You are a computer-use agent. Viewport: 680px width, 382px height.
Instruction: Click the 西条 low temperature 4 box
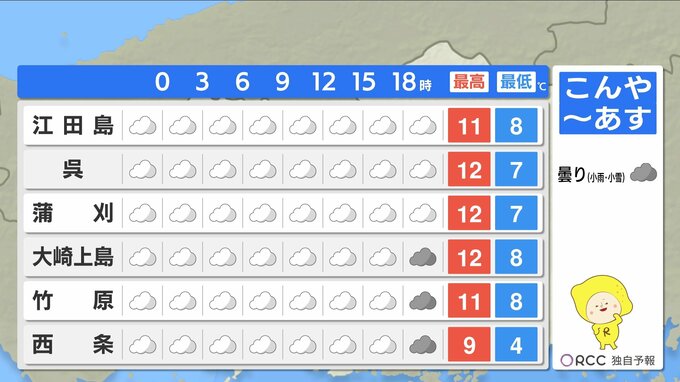click(516, 345)
